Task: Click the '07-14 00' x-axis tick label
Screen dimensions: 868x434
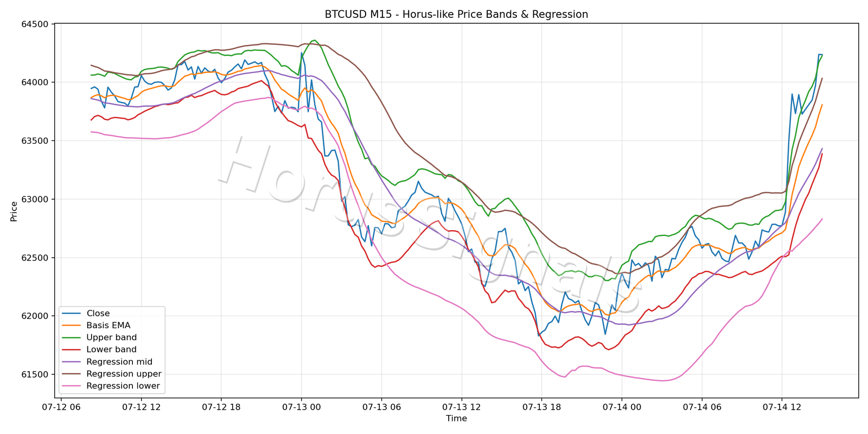Action: (x=622, y=407)
